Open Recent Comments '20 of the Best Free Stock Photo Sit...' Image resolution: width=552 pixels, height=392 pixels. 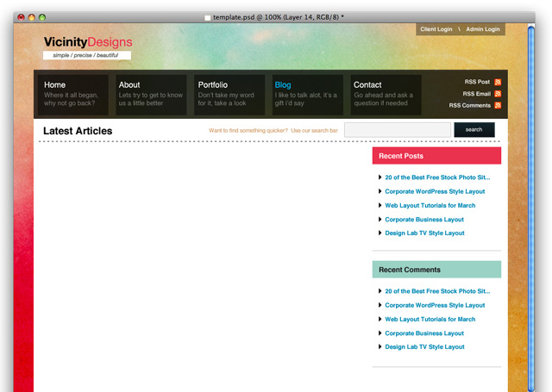437,291
